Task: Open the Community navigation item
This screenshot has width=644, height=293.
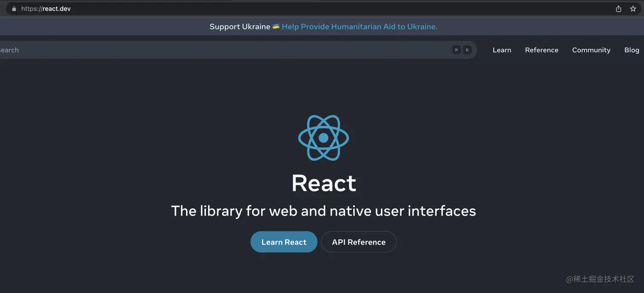Action: 591,50
